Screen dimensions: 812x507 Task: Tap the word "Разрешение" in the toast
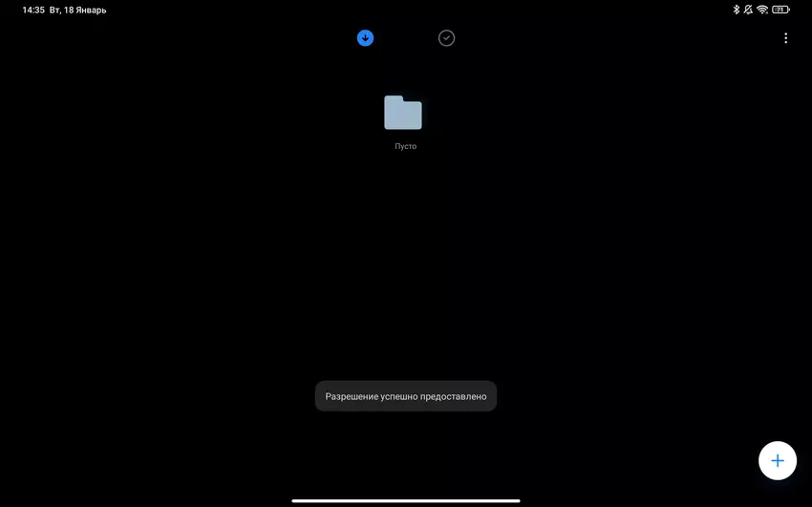point(353,395)
